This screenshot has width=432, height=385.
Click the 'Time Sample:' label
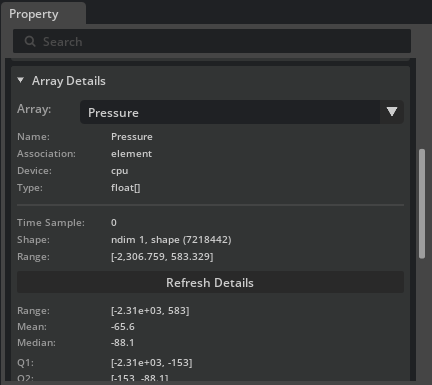click(x=51, y=223)
